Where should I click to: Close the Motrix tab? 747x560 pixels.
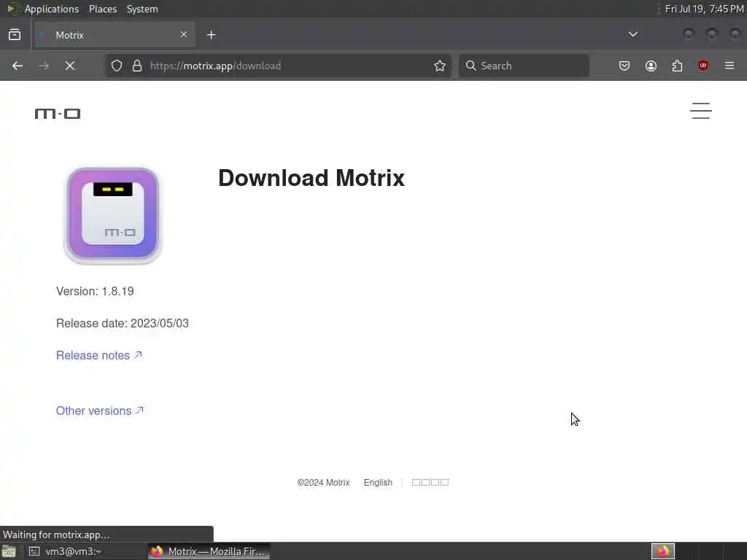point(184,34)
